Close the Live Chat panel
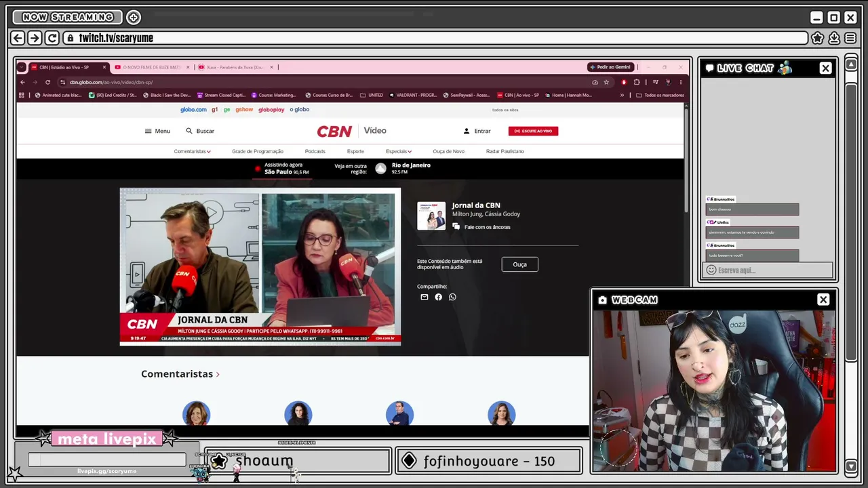This screenshot has width=868, height=488. pyautogui.click(x=825, y=68)
